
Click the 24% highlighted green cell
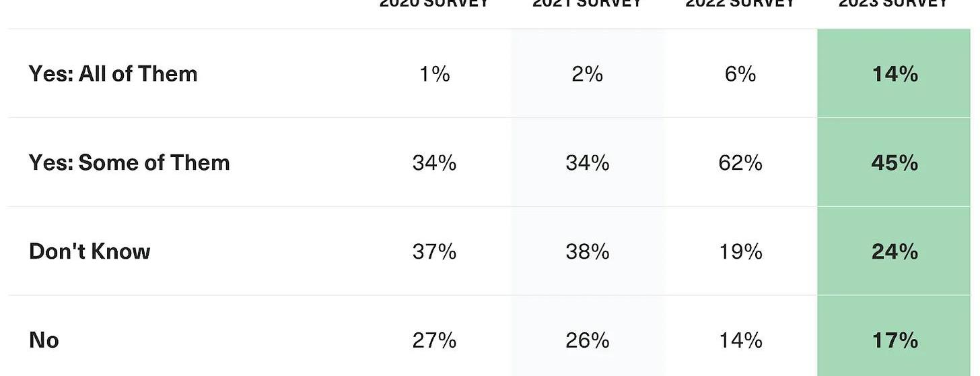point(895,251)
